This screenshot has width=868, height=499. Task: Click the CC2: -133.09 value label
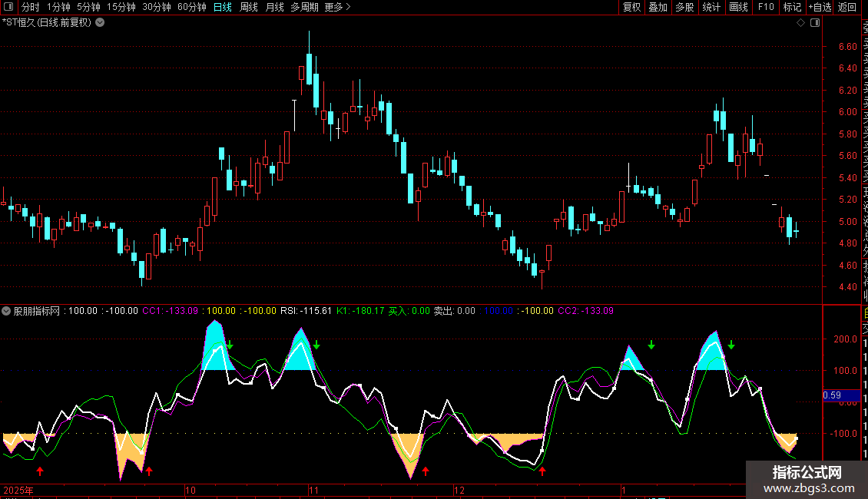585,311
